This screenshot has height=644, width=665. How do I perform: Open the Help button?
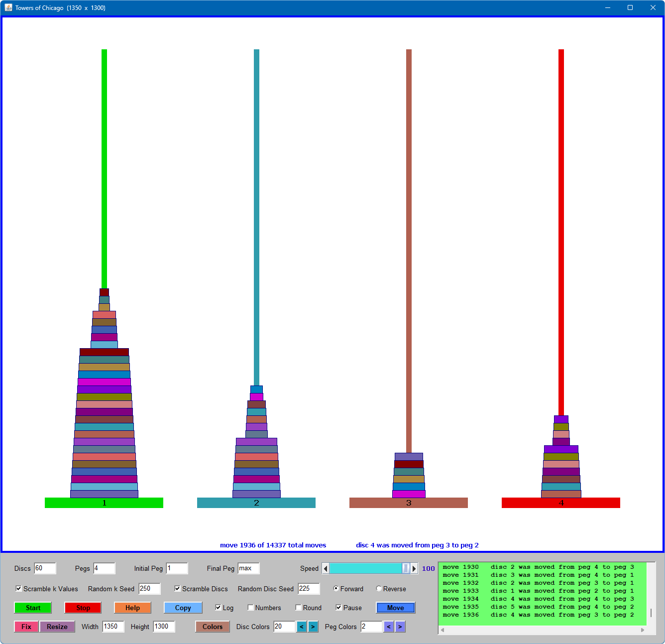[132, 608]
